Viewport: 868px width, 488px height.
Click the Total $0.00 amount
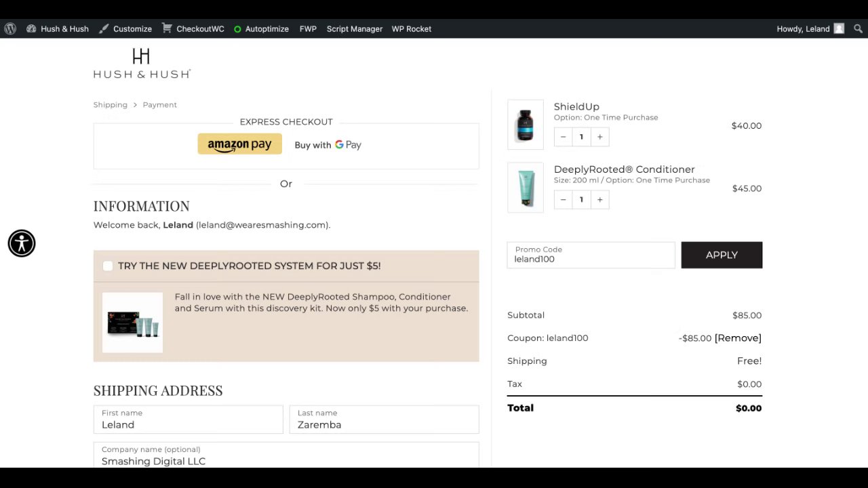pyautogui.click(x=749, y=408)
